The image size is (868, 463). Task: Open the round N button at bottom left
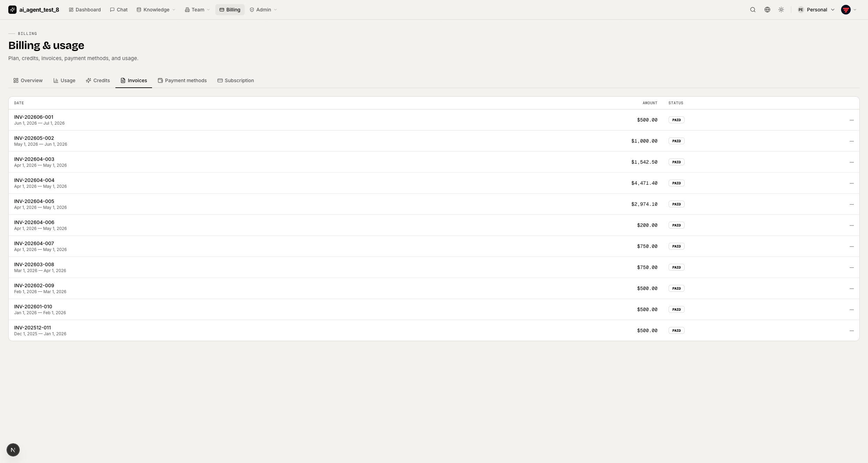click(x=13, y=450)
